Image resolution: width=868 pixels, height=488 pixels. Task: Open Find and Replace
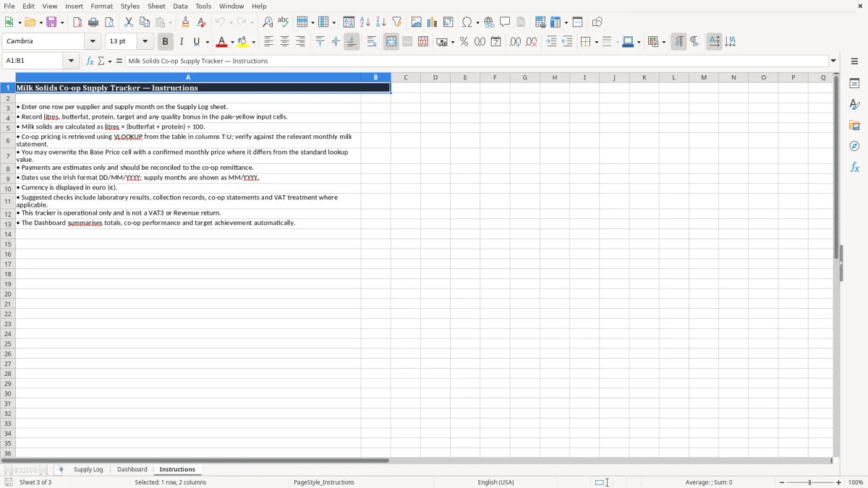(x=268, y=22)
